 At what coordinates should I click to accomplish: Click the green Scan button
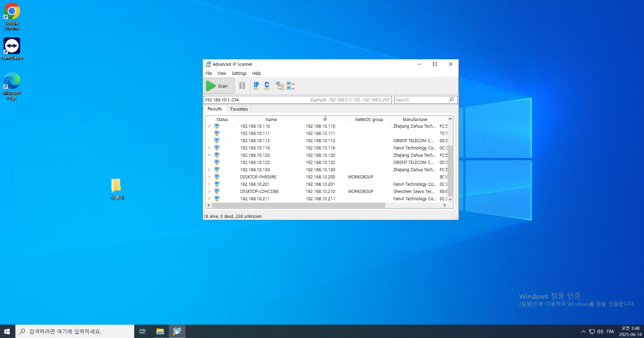[219, 86]
